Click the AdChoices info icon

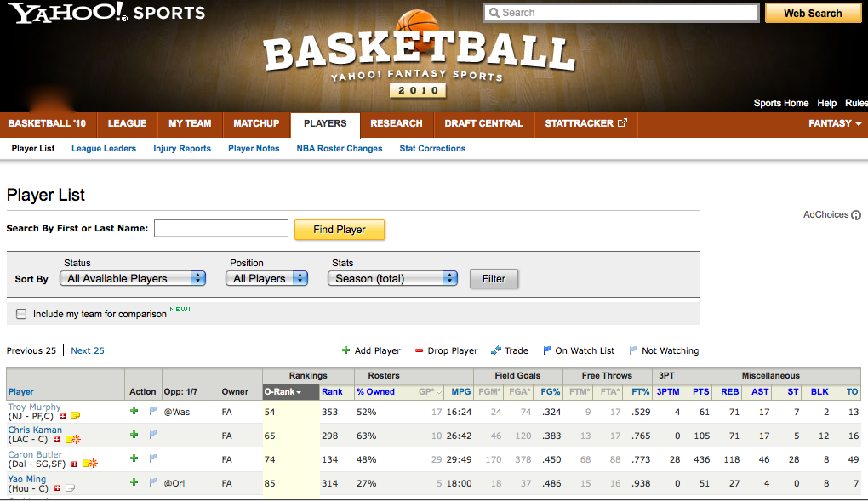tap(856, 215)
